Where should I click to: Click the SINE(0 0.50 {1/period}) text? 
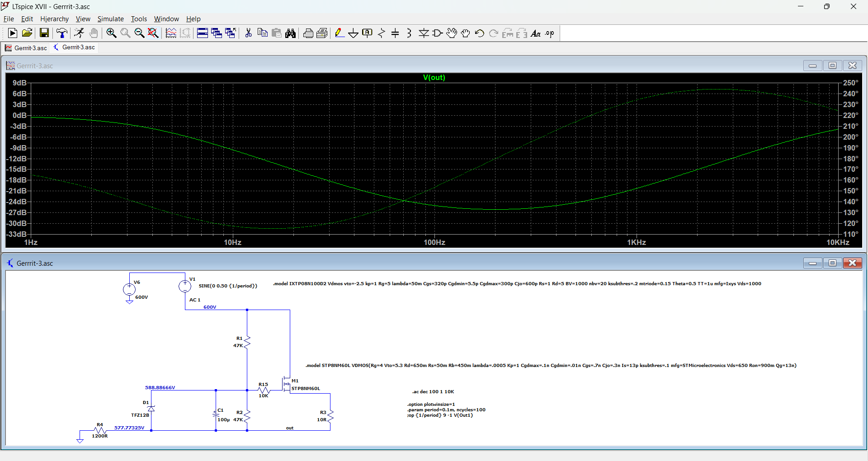(x=228, y=286)
